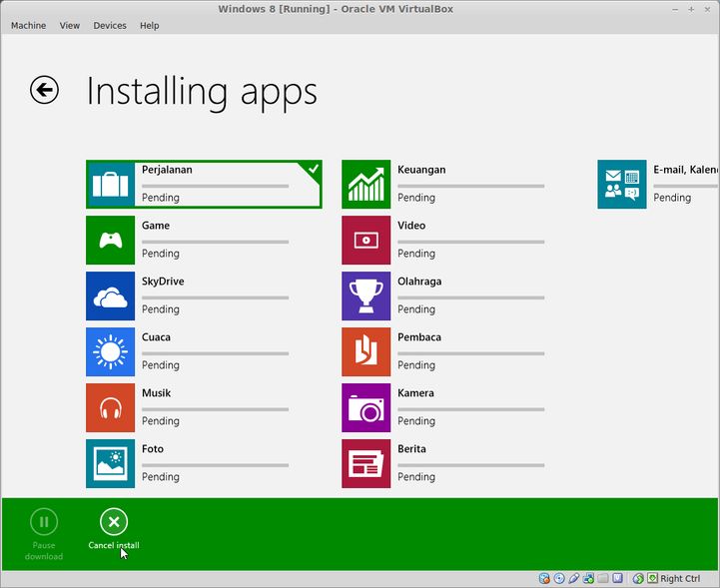The height and width of the screenshot is (588, 720).
Task: Click 'Pending' status under Kamera
Action: 416,421
